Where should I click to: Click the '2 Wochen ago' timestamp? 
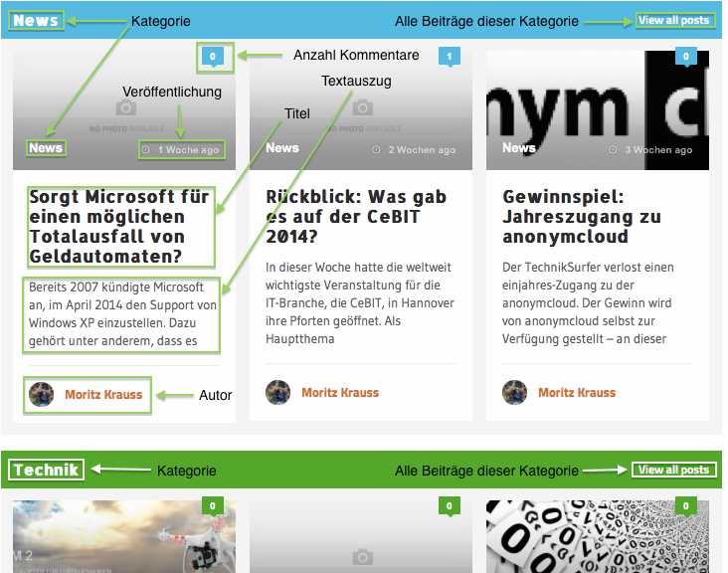click(422, 150)
